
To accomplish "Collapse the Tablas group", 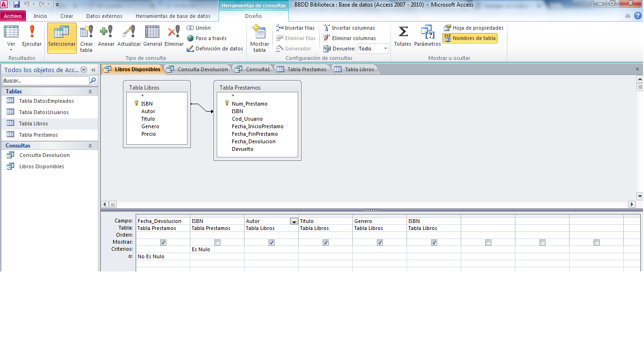I will click(90, 91).
